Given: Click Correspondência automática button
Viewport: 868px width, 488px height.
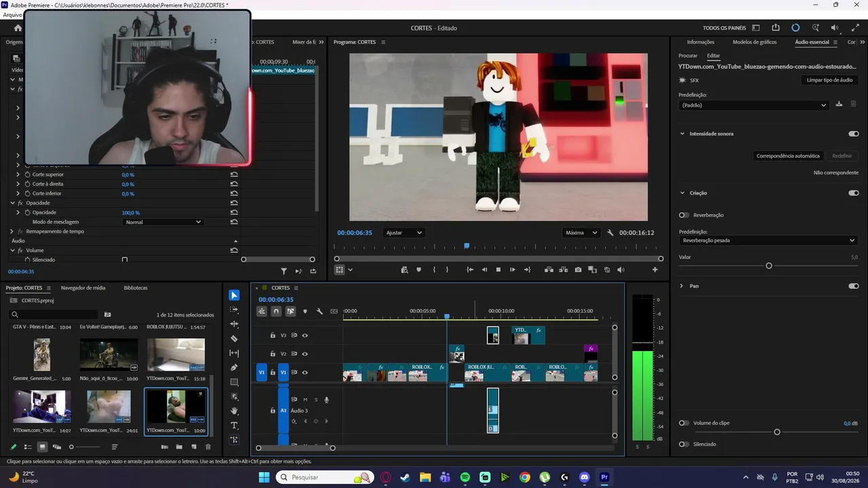Looking at the screenshot, I should [788, 156].
